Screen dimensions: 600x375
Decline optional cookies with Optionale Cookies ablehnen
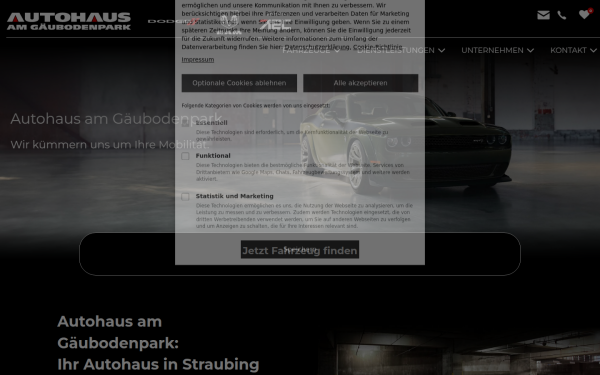(x=239, y=83)
